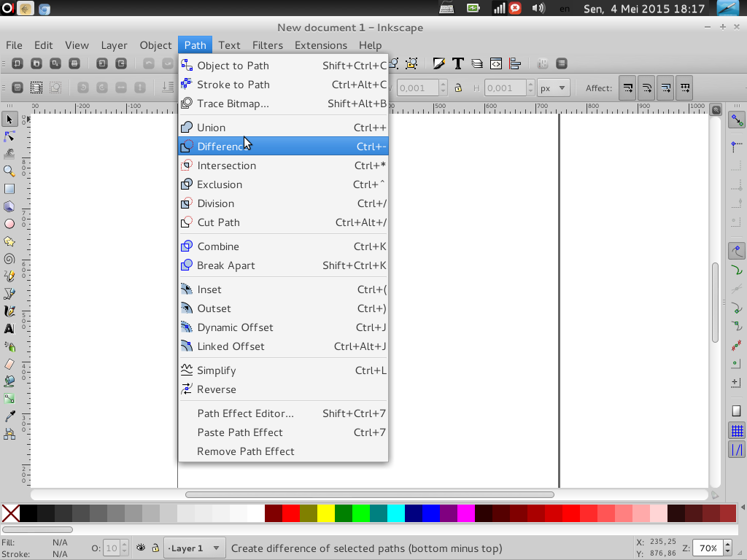
Task: Open the XML editor from the command toolbar
Action: click(x=496, y=64)
